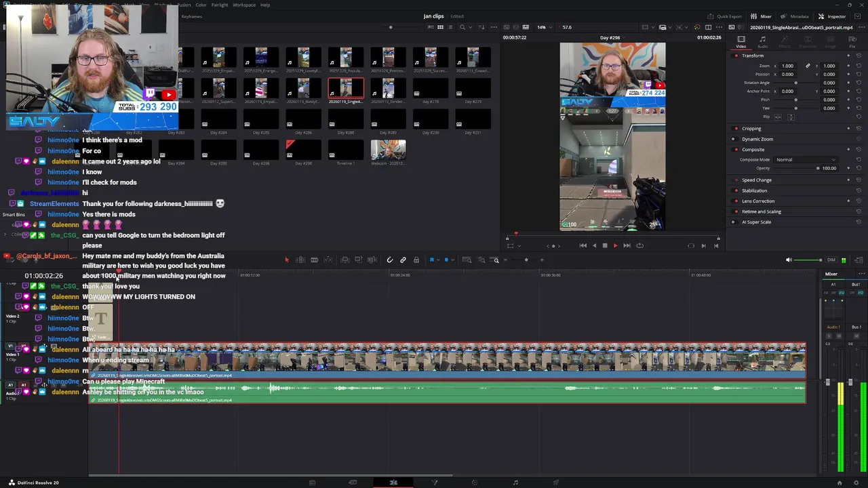The height and width of the screenshot is (488, 868).
Task: Enable the AI Super Scale toggle
Action: [x=736, y=222]
